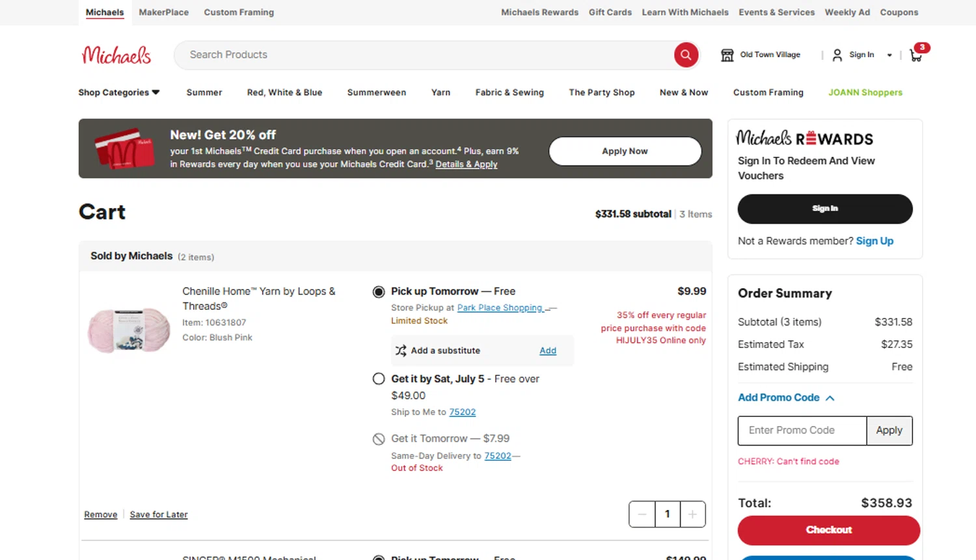Focus the Enter Promo Code field

[x=802, y=431]
